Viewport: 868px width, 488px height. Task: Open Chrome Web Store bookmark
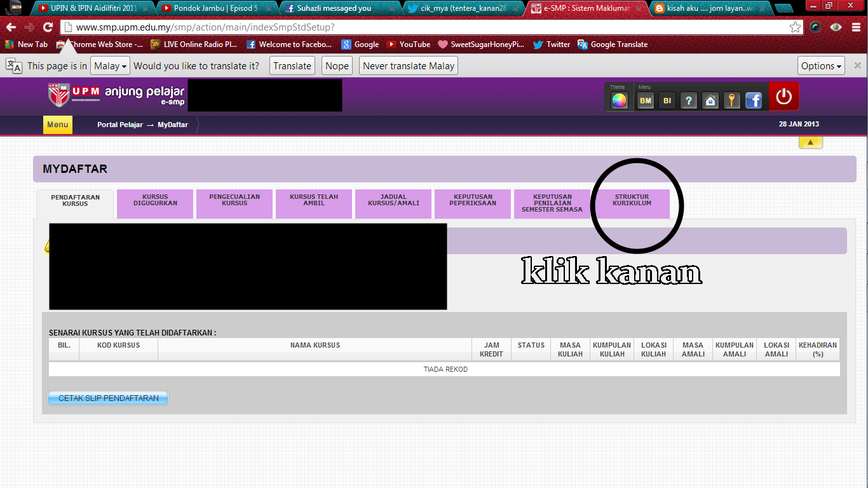pos(99,44)
